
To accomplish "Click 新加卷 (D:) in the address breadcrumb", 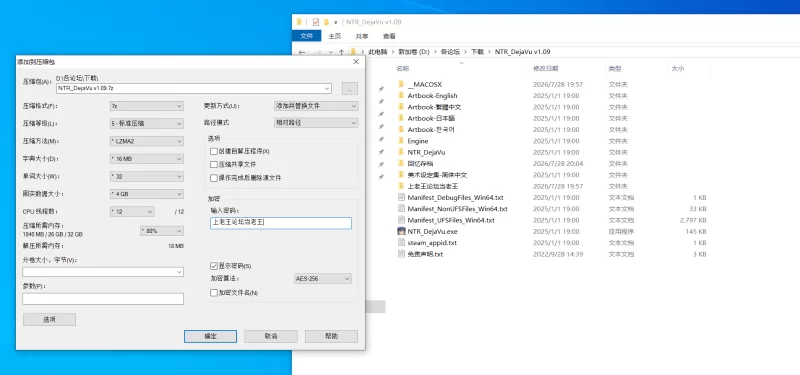I will click(x=414, y=52).
